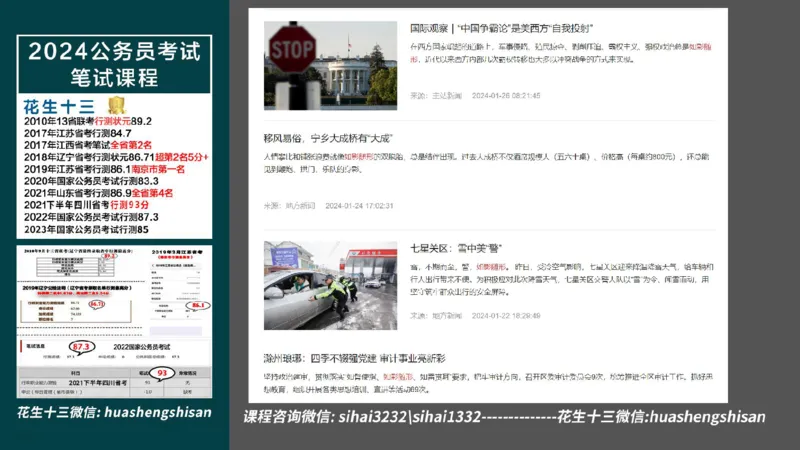Select the line 2023年国家公务员考试行测85

click(86, 230)
